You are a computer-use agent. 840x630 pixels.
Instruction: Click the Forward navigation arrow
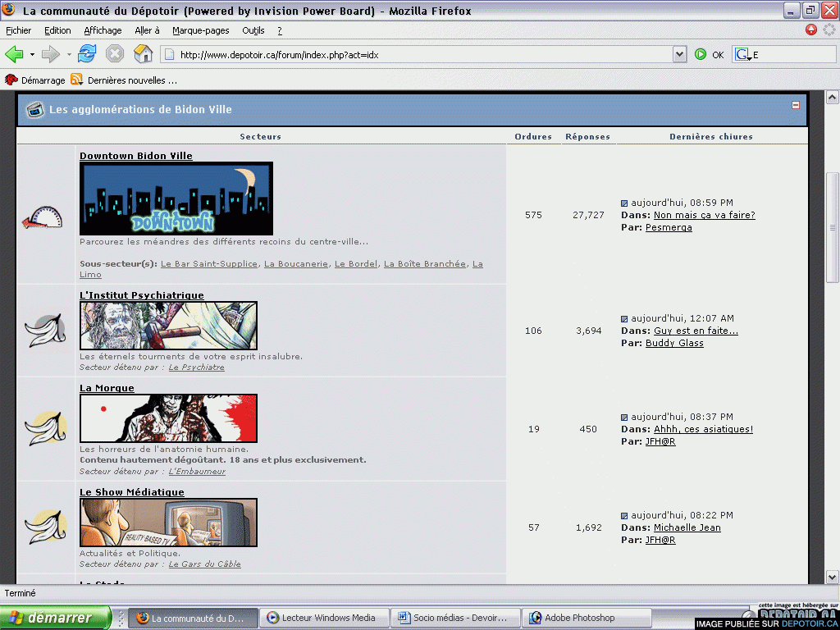coord(50,54)
